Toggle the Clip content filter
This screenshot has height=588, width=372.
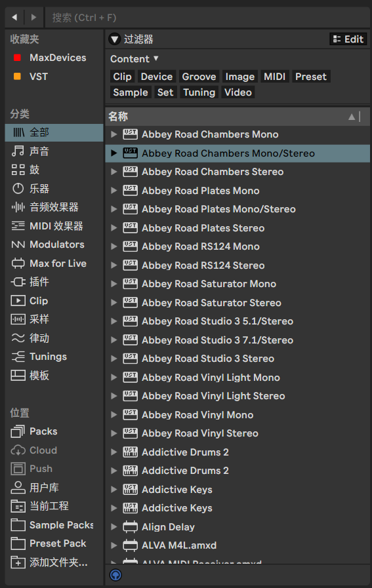pos(123,77)
